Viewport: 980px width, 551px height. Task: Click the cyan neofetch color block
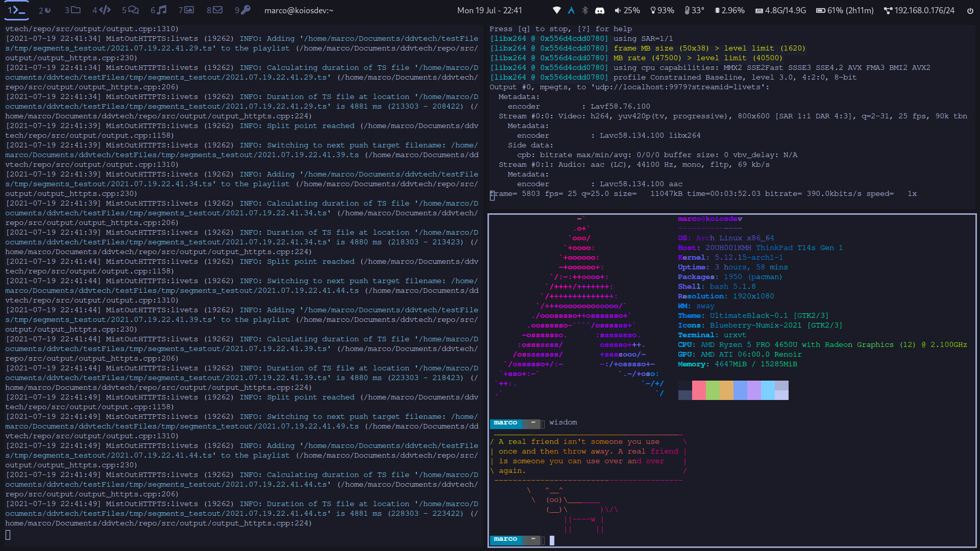pyautogui.click(x=768, y=390)
